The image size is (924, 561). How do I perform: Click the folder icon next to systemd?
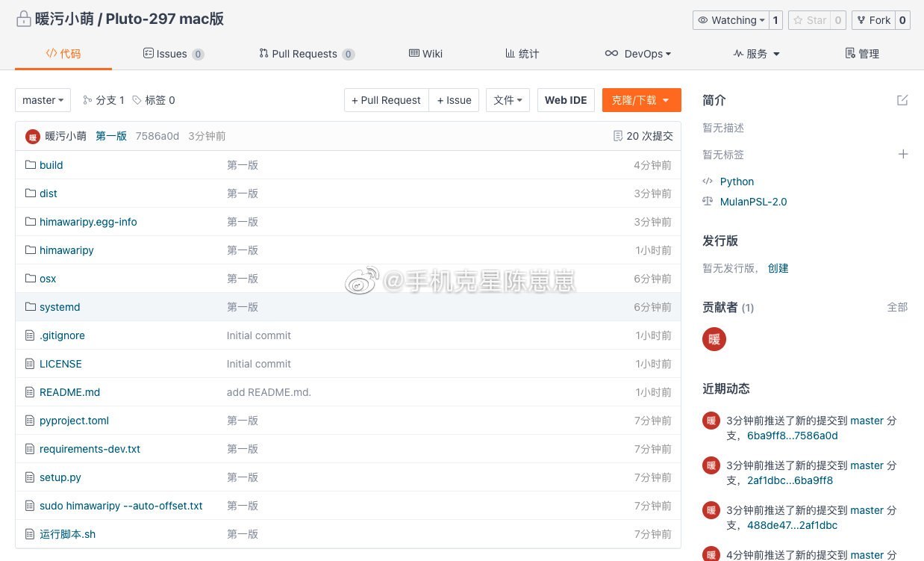point(31,307)
